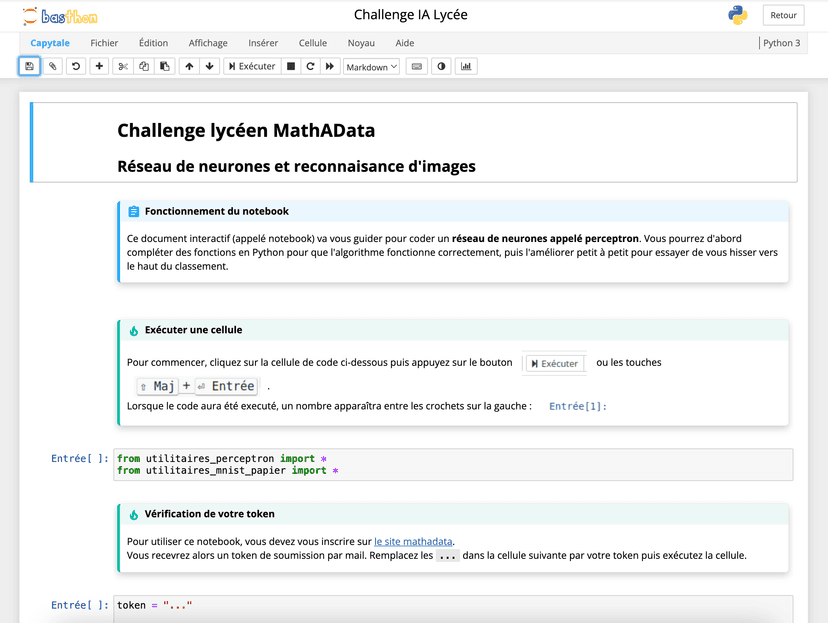Restart kernel with circular arrow icon
The image size is (828, 623).
pos(310,66)
